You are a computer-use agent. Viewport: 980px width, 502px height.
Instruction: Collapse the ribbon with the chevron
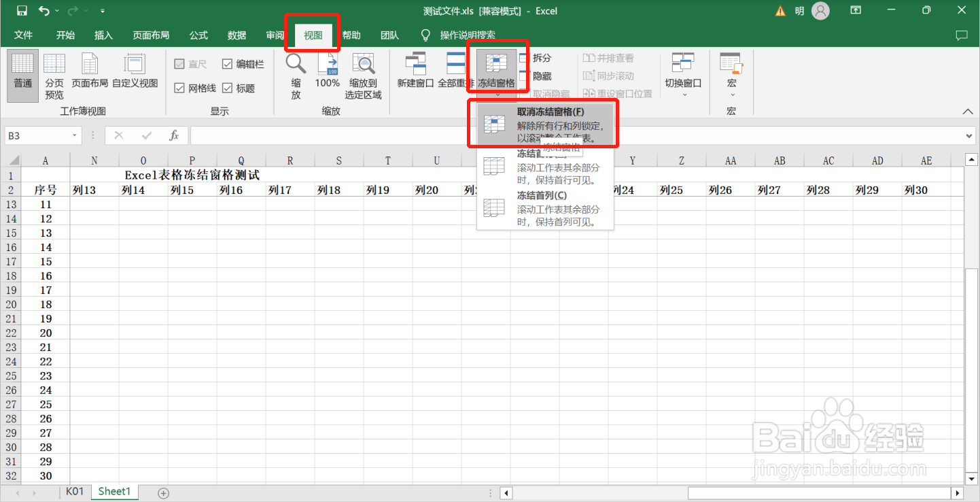coord(968,111)
